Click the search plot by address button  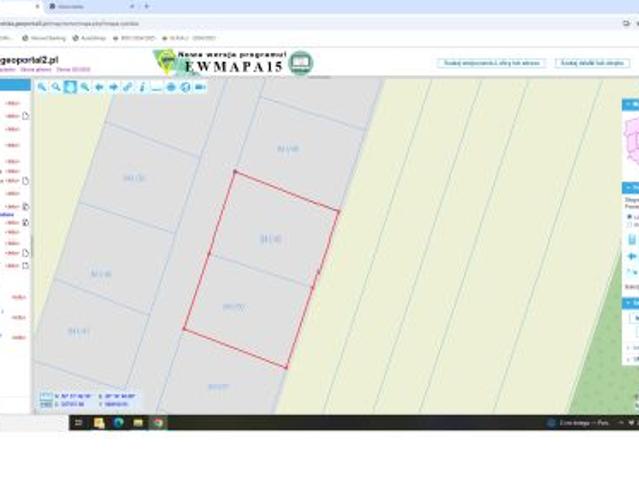click(490, 63)
